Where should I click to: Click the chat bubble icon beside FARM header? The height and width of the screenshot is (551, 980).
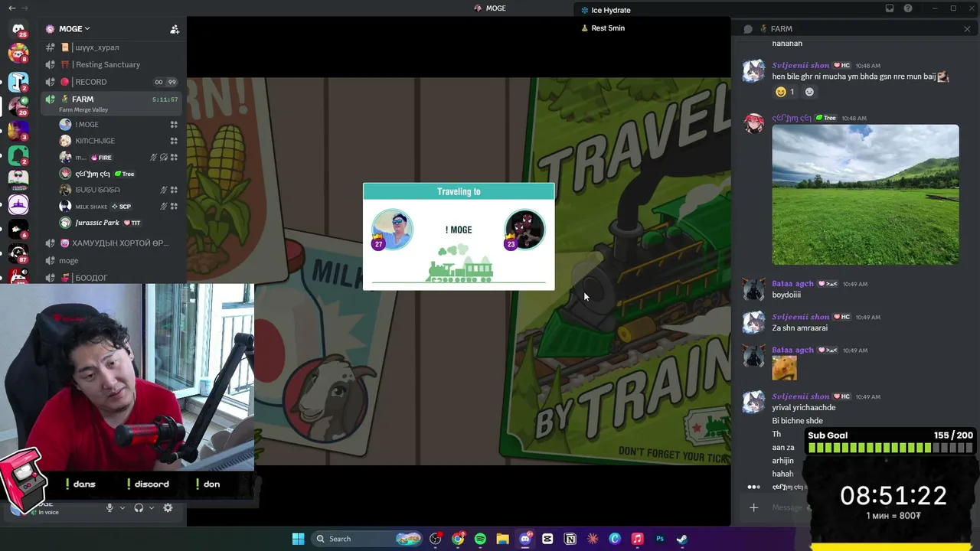(748, 29)
